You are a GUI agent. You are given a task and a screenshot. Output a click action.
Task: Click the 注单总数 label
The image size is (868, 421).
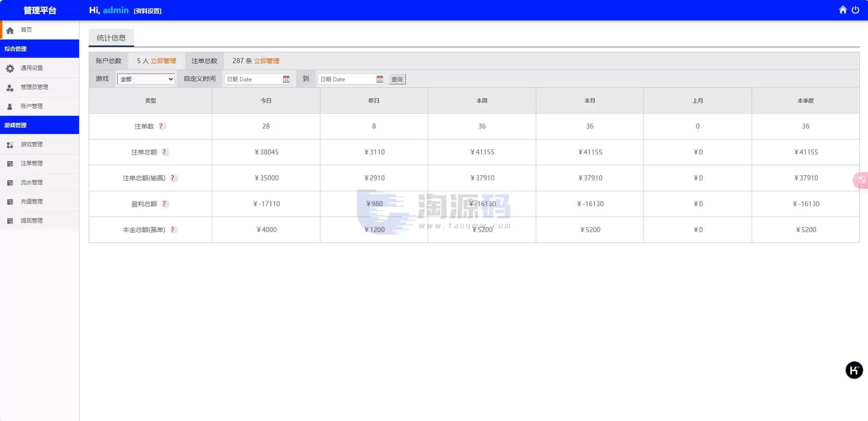[205, 61]
